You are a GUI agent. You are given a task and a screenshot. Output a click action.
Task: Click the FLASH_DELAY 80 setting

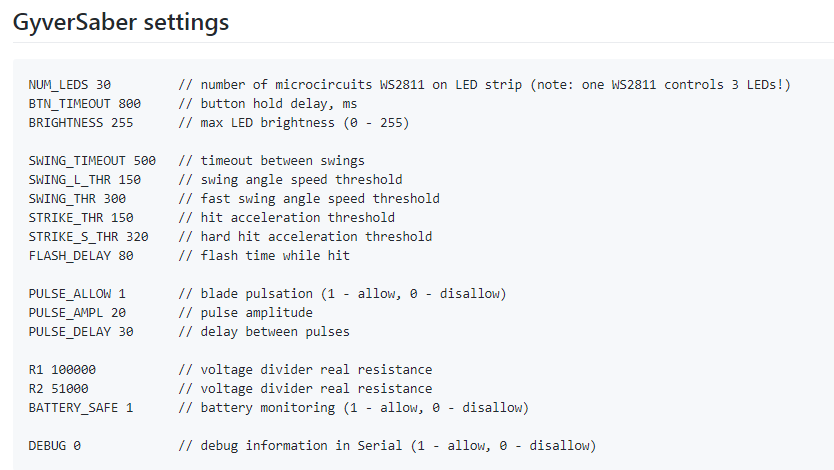[81, 256]
